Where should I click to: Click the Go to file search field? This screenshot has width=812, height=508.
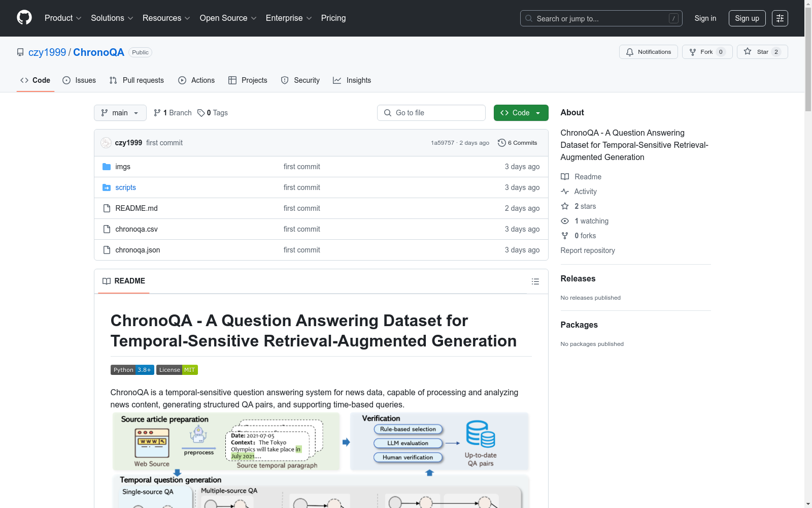coord(431,113)
